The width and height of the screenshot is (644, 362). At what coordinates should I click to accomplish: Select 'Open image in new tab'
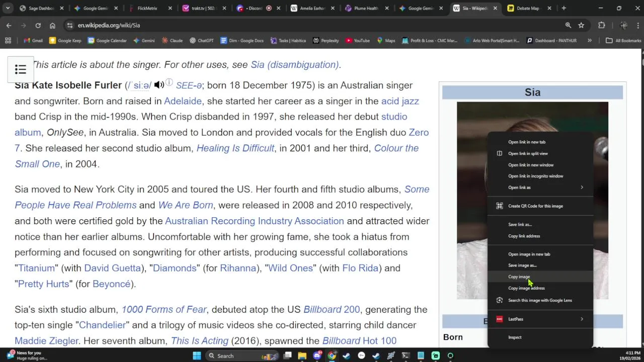pyautogui.click(x=540, y=254)
